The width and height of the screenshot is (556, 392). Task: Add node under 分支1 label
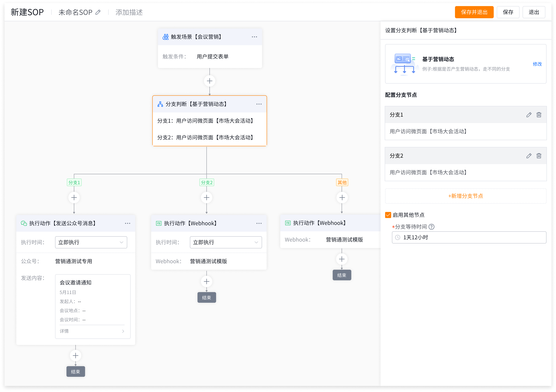[74, 198]
